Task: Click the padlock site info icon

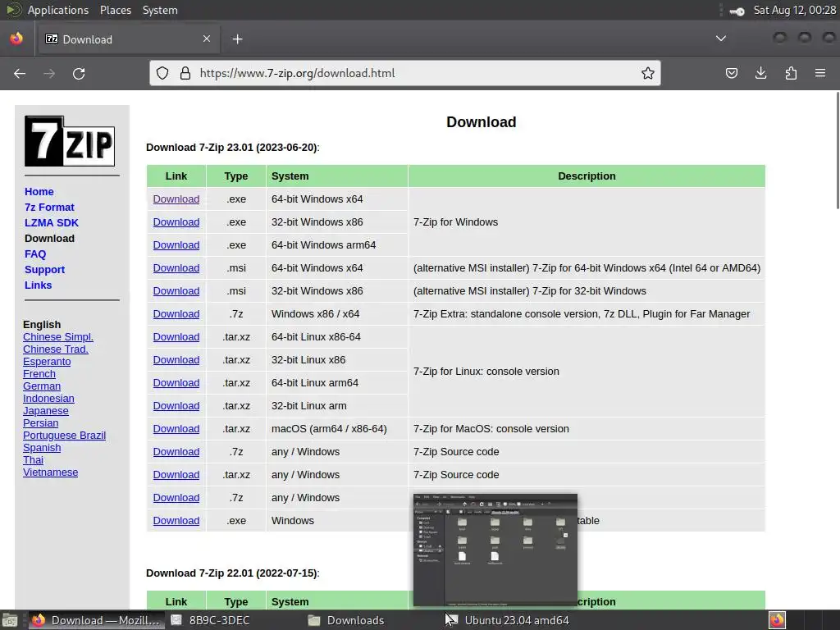Action: point(185,73)
